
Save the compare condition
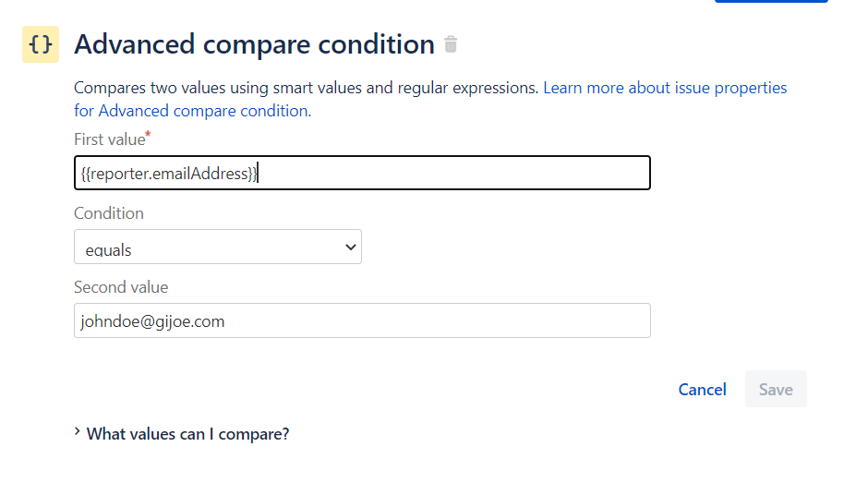pos(776,390)
